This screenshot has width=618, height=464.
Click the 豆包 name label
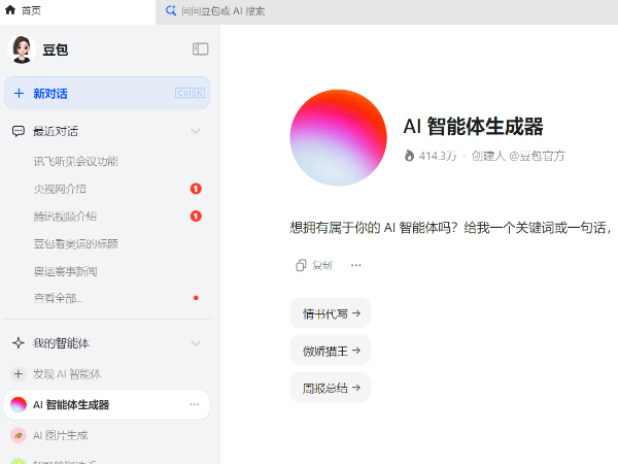tap(55, 50)
